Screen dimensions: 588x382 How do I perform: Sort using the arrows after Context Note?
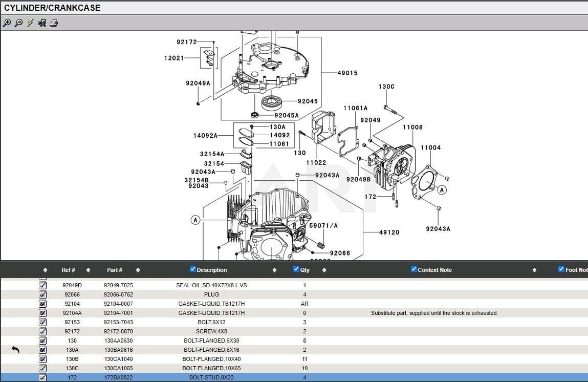pos(534,270)
